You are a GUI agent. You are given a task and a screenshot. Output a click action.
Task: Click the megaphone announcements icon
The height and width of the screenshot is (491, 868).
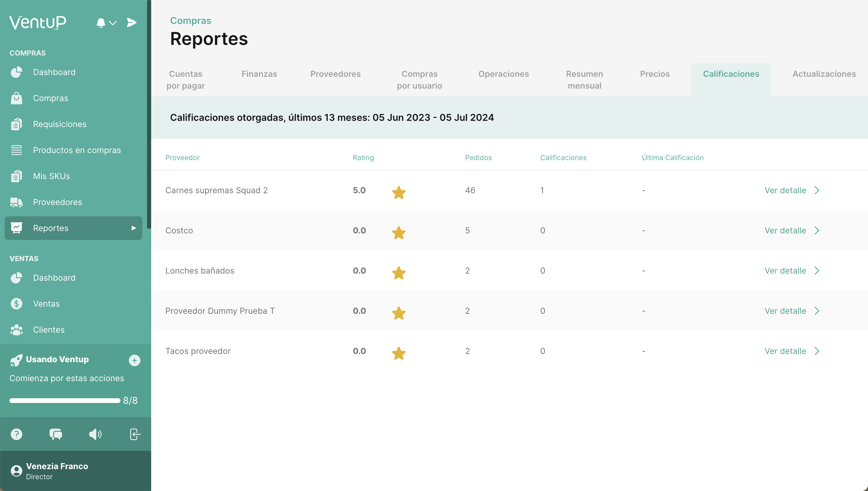click(95, 434)
